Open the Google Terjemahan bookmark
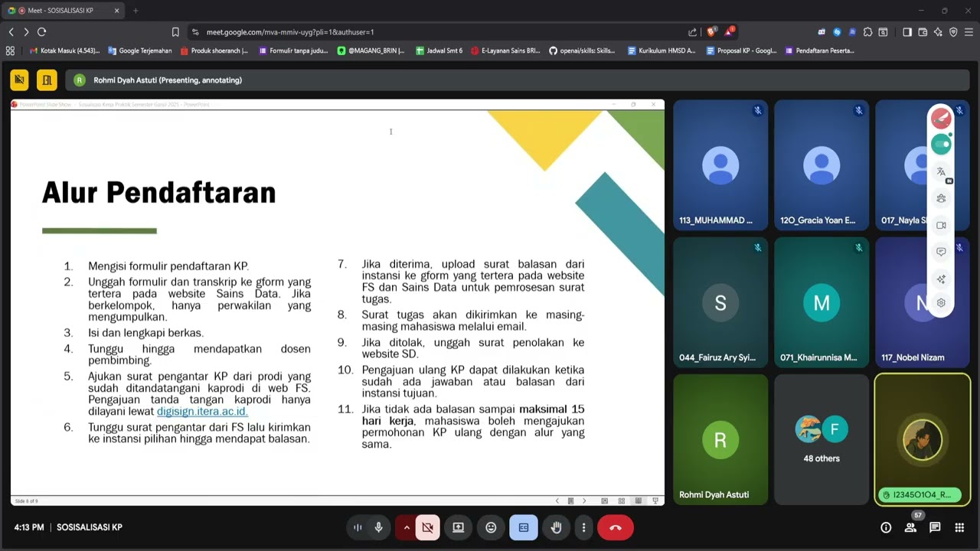This screenshot has width=980, height=551. pos(140,51)
